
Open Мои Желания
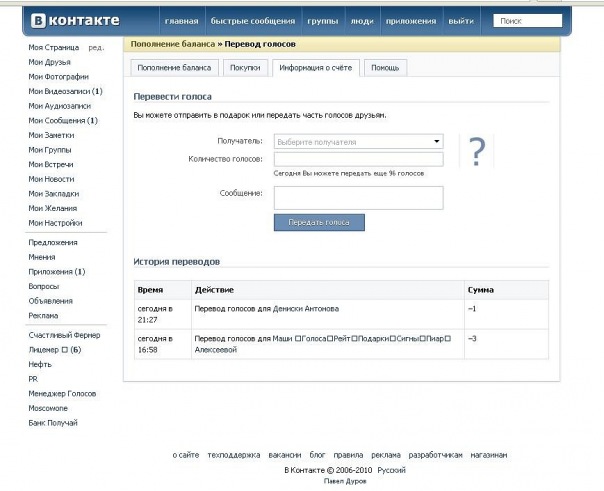(x=53, y=208)
